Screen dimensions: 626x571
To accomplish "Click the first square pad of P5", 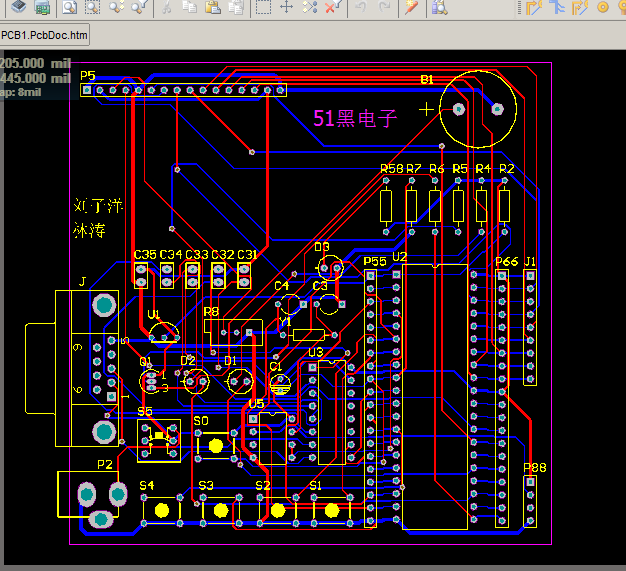I will click(87, 90).
